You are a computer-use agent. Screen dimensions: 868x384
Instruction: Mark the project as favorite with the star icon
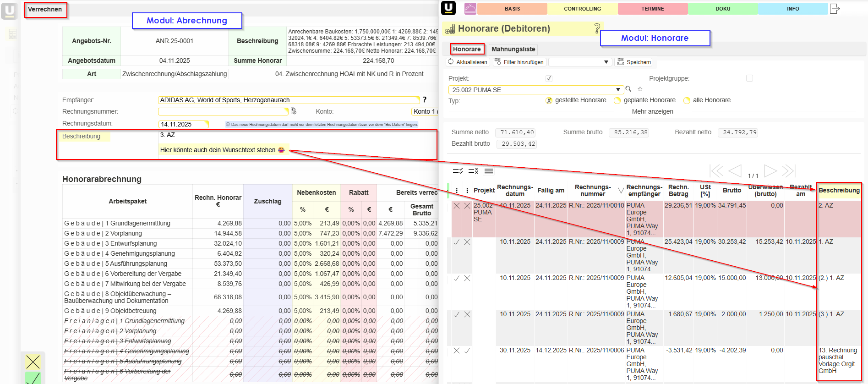(x=640, y=89)
